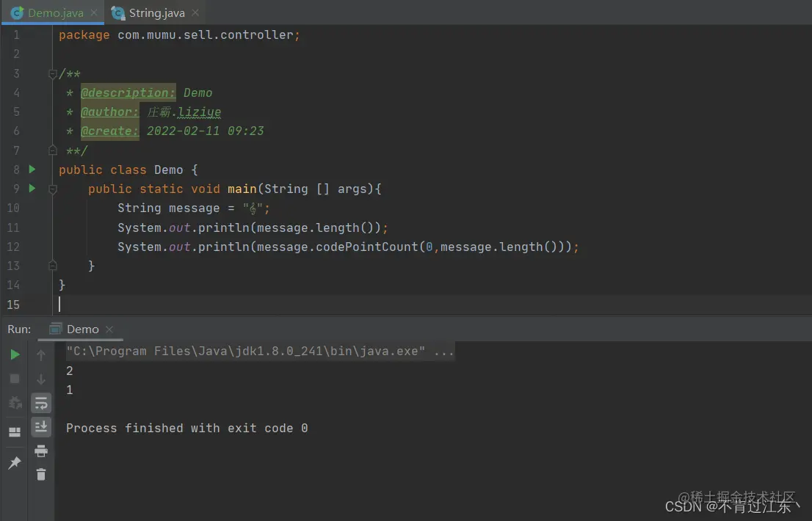Click the @description tag in Javadoc
Image resolution: width=812 pixels, height=521 pixels.
pyautogui.click(x=128, y=92)
